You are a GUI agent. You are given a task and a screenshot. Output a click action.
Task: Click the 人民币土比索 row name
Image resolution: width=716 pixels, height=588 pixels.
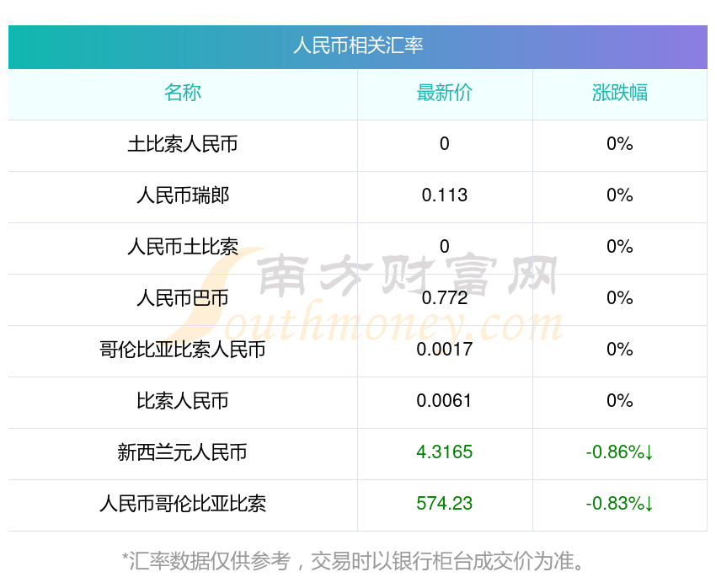pyautogui.click(x=183, y=247)
